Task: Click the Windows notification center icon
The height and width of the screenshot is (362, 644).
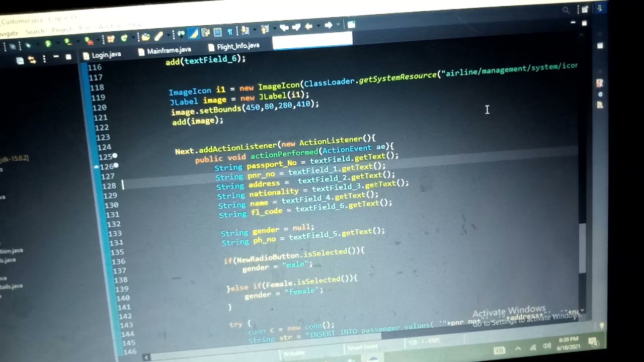Action: 593,341
